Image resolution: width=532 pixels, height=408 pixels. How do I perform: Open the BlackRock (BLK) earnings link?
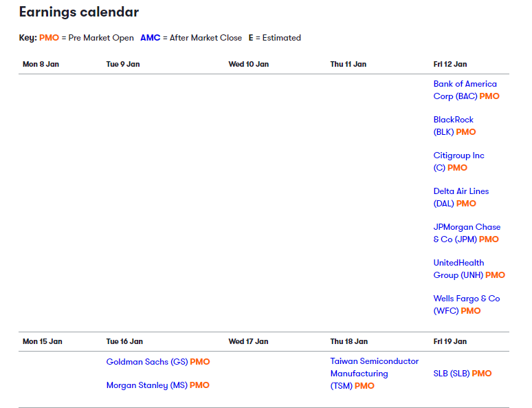click(453, 126)
